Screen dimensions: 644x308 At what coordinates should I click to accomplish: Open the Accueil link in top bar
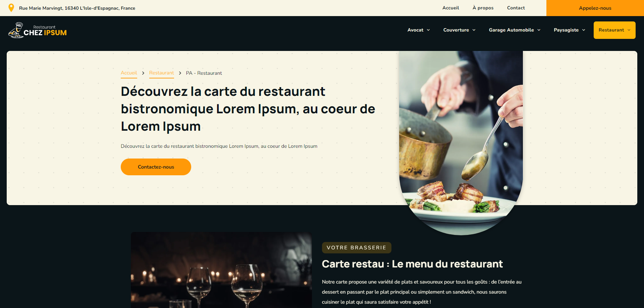point(450,8)
